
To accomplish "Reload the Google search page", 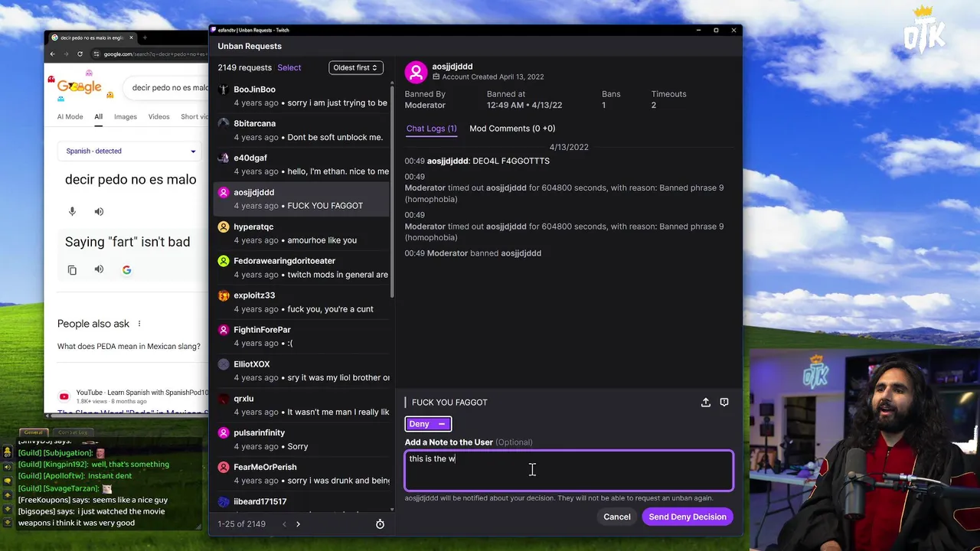I will 80,54.
